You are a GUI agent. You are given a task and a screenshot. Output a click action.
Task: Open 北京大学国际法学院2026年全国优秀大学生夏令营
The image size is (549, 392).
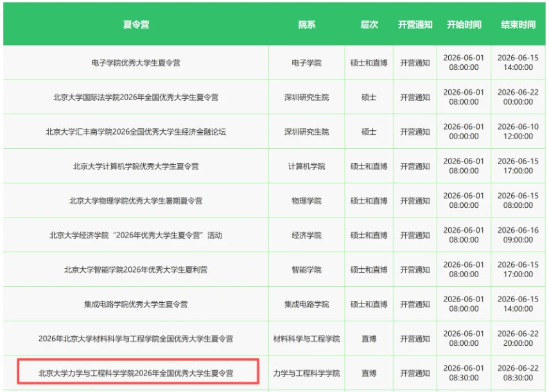pos(136,98)
